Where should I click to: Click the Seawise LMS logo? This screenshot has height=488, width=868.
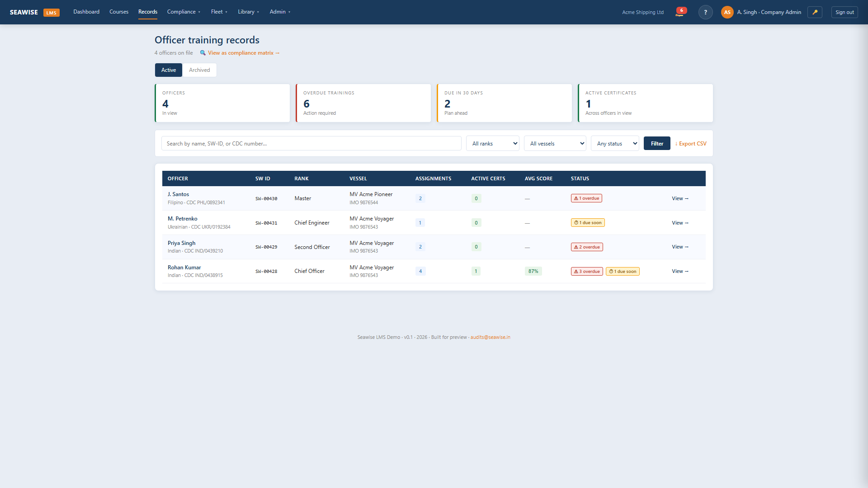pyautogui.click(x=35, y=12)
